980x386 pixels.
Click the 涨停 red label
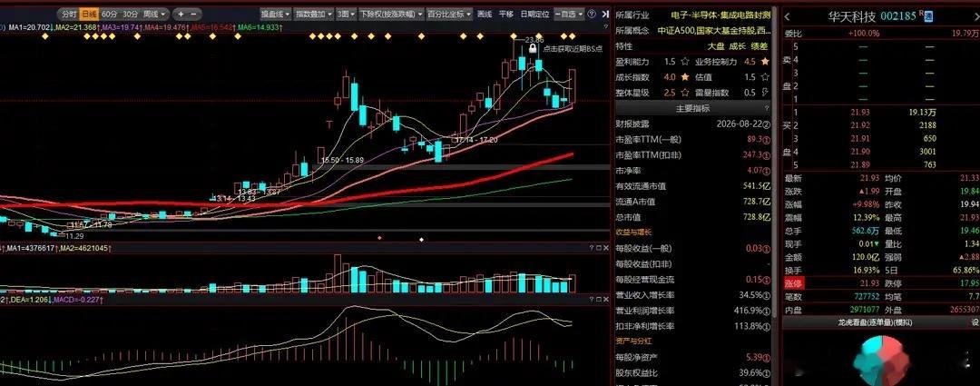point(793,283)
